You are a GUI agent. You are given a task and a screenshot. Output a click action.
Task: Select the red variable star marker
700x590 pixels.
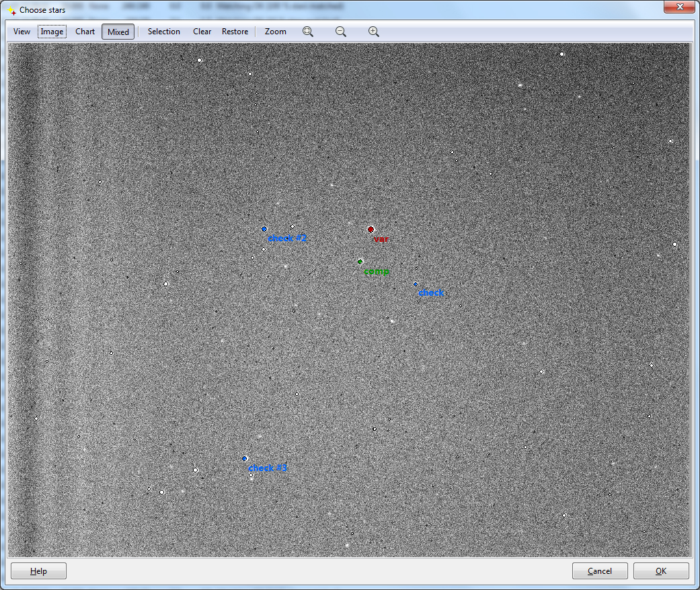371,229
